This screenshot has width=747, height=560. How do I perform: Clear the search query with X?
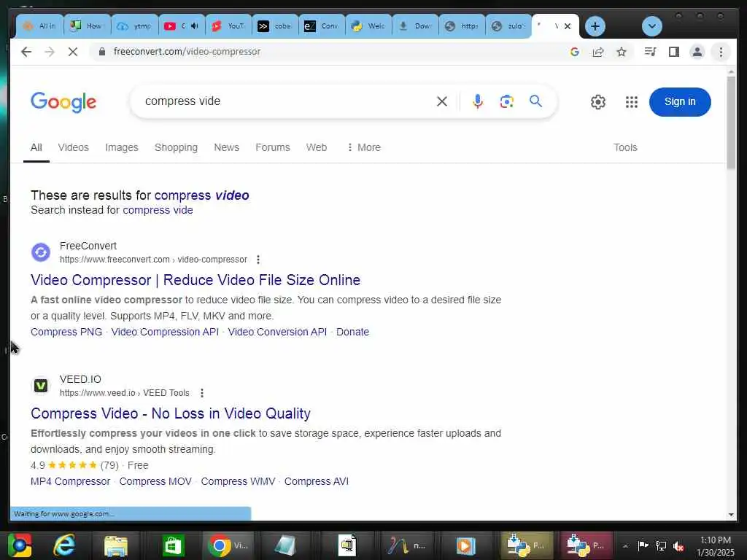[x=441, y=101]
